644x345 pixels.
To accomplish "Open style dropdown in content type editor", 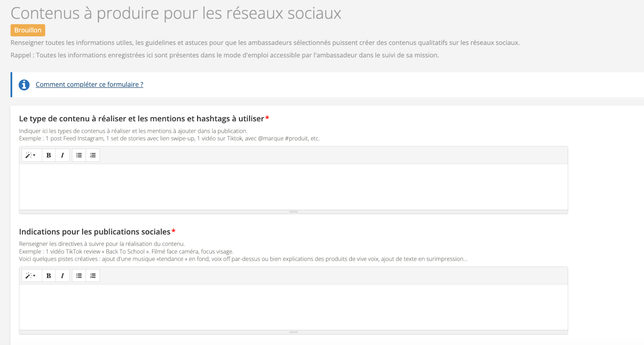I will point(31,155).
